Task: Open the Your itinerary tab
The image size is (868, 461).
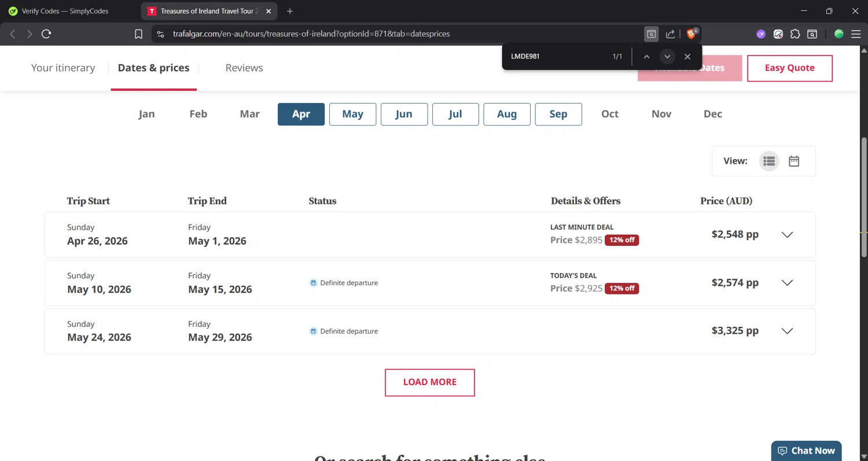Action: (63, 68)
